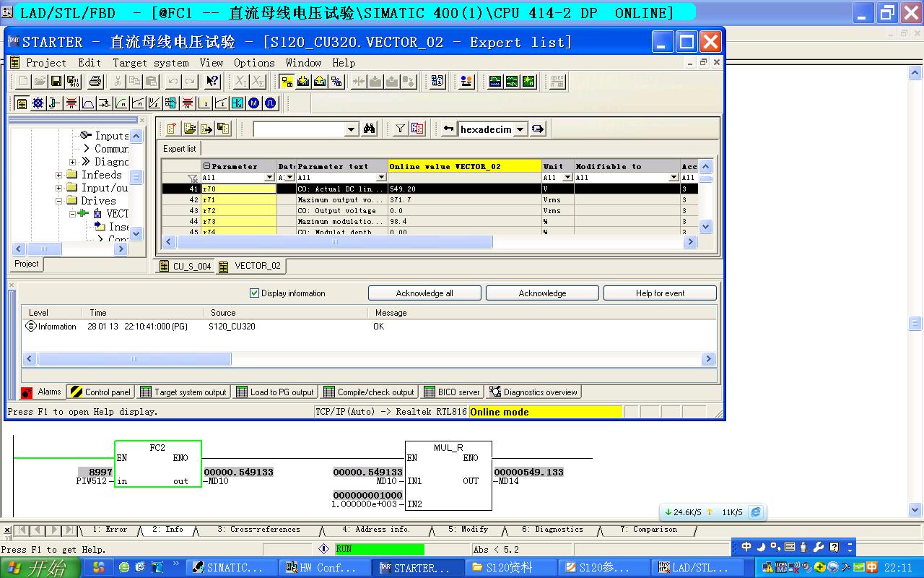Open the 6: Diagnostics tab in LAD window
The height and width of the screenshot is (578, 924).
(552, 530)
